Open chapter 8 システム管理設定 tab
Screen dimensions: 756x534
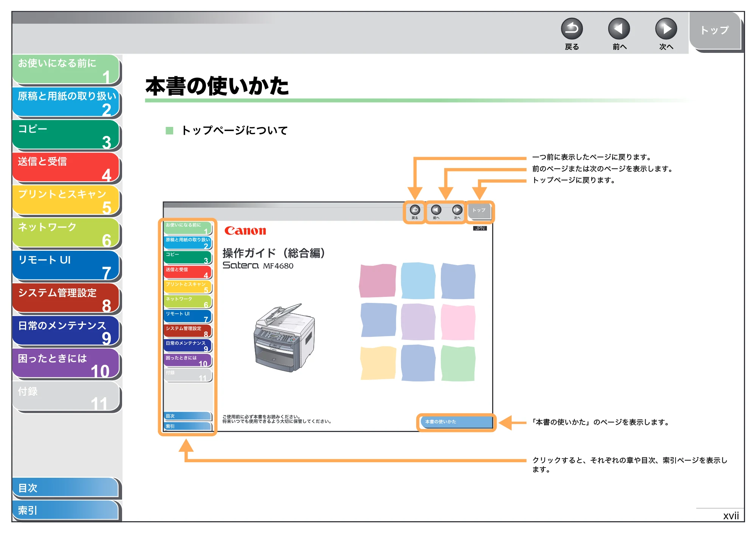(x=66, y=298)
